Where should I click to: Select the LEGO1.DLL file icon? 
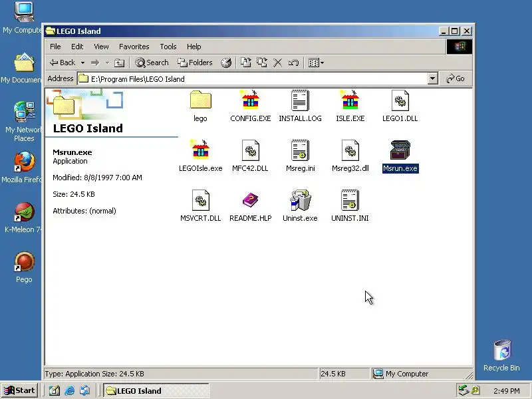coord(400,100)
